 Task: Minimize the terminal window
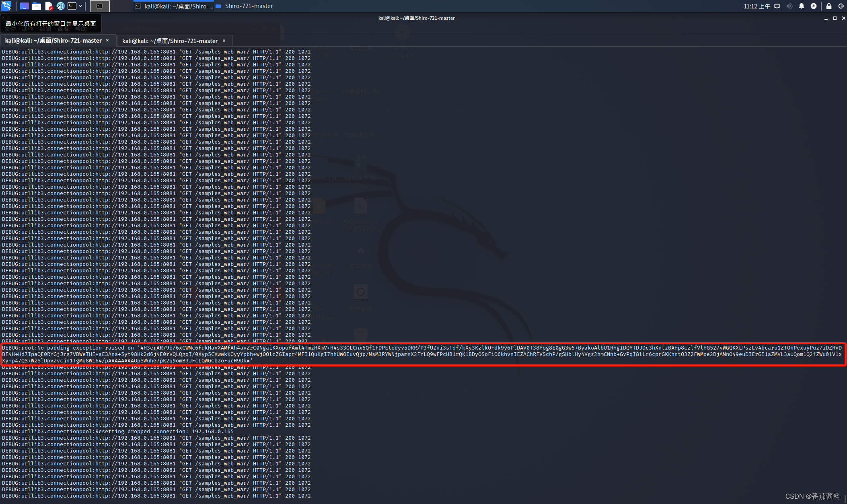(x=826, y=18)
